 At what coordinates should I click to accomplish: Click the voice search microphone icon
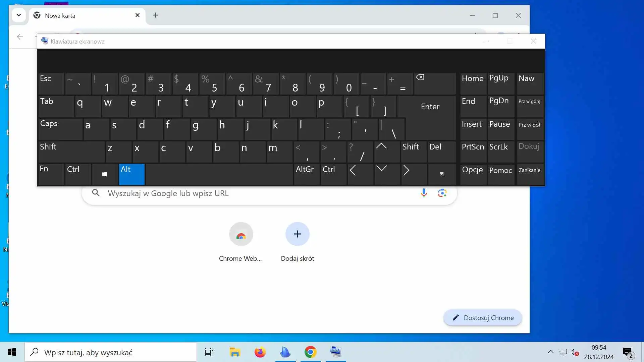click(424, 193)
